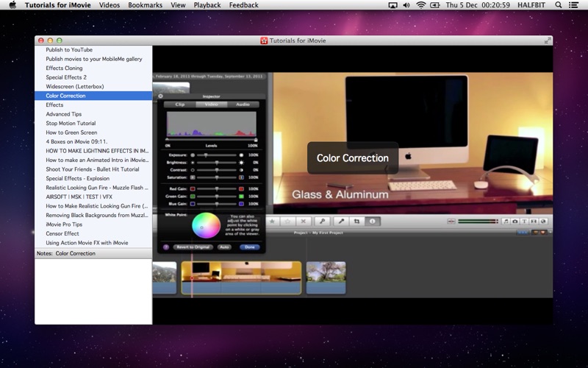Click the Exposure slider handle

(206, 155)
